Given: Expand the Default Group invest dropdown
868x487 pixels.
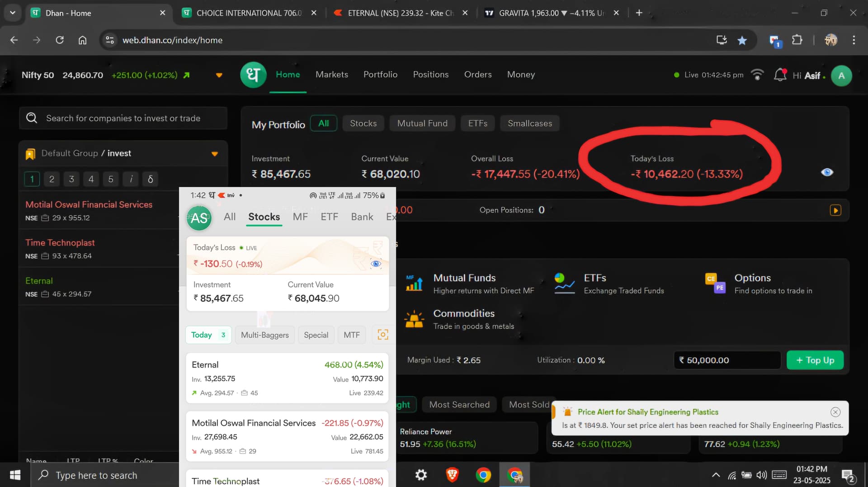Looking at the screenshot, I should (215, 154).
